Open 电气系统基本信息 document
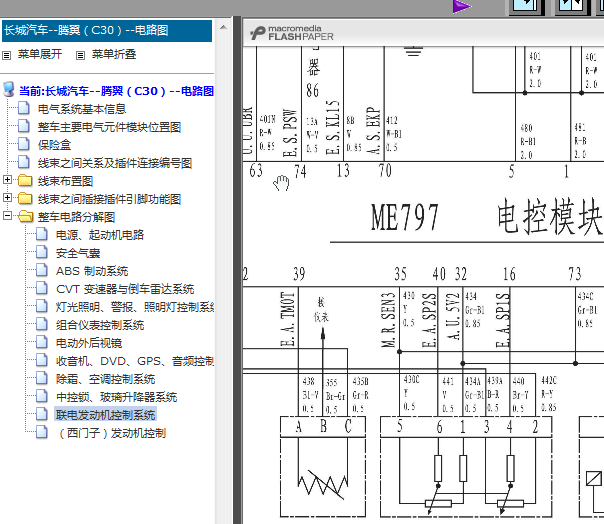Screen dimensions: 604x524 click(x=82, y=109)
